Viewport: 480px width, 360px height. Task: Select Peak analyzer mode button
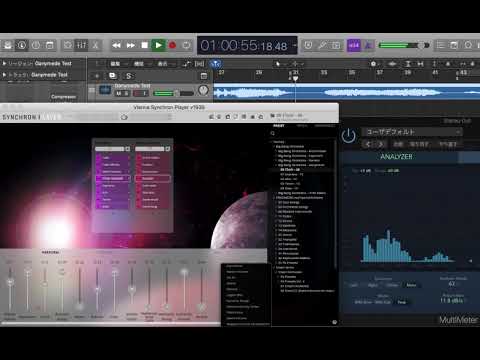pyautogui.click(x=402, y=302)
